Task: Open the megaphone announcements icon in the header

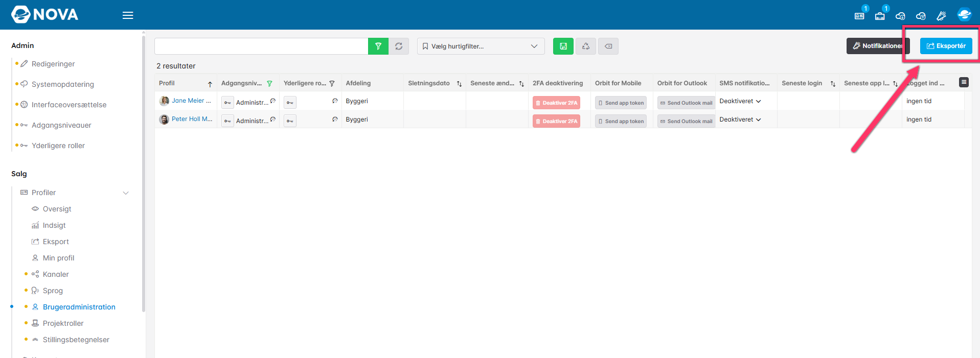Action: tap(941, 16)
